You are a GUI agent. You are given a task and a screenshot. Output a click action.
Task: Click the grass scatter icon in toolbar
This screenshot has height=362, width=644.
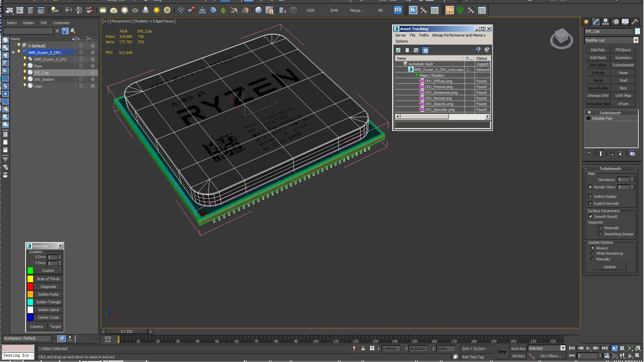tap(224, 10)
